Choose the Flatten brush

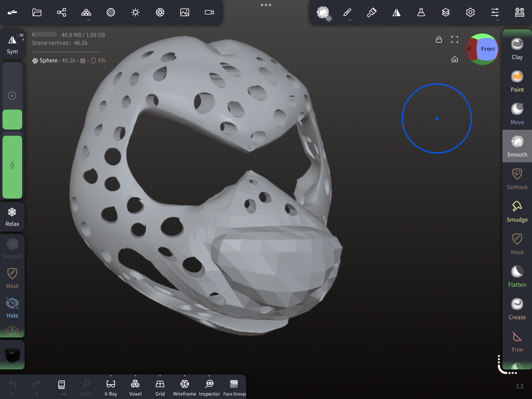517,276
